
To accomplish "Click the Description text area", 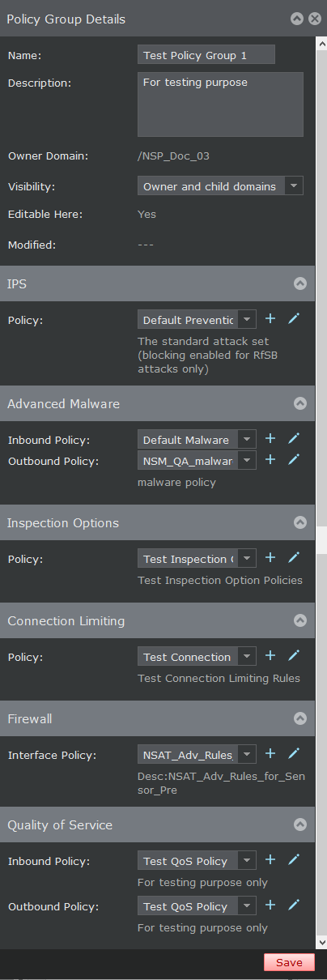I will click(x=220, y=104).
